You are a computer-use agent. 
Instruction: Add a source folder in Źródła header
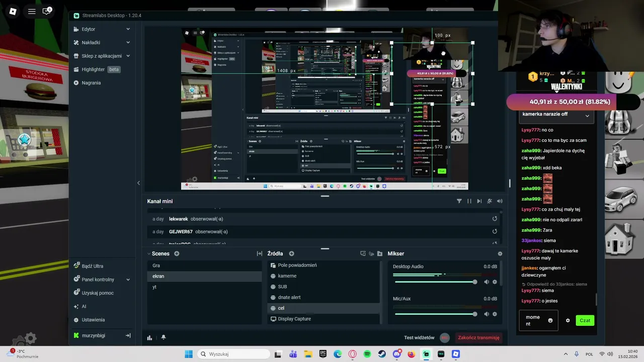click(x=380, y=254)
